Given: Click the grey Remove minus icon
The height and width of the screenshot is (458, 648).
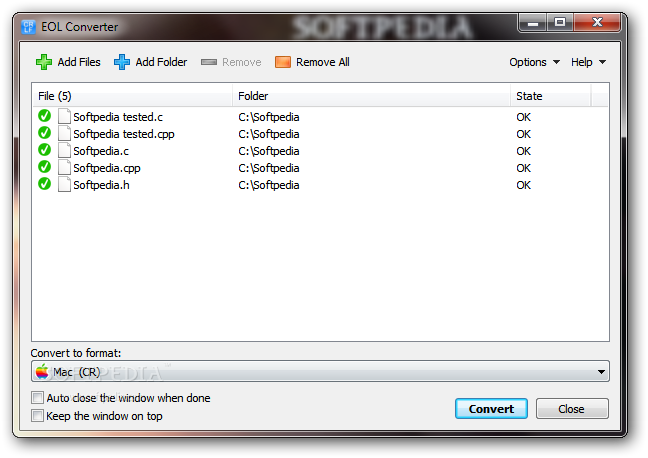Looking at the screenshot, I should 209,62.
